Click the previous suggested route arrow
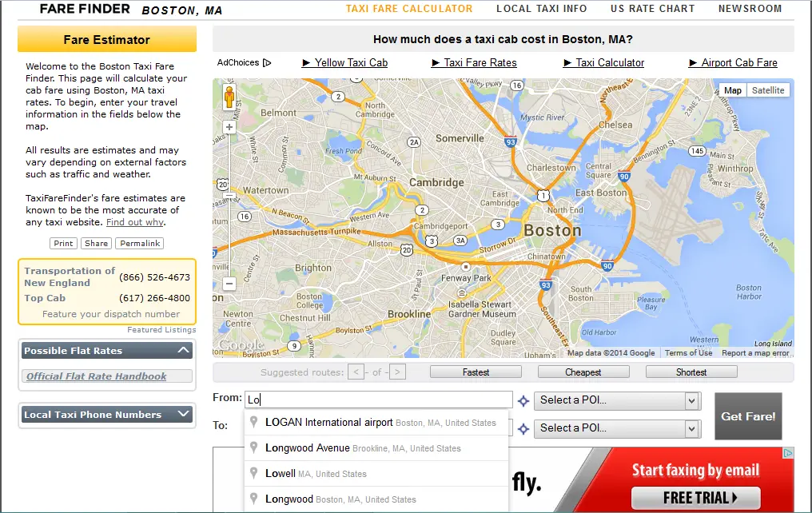The width and height of the screenshot is (812, 513). [356, 372]
